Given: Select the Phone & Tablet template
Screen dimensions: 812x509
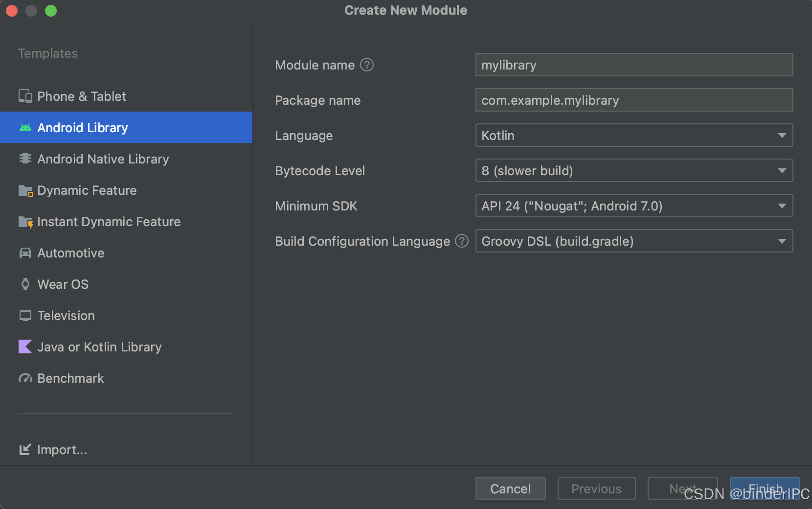Looking at the screenshot, I should click(x=126, y=96).
